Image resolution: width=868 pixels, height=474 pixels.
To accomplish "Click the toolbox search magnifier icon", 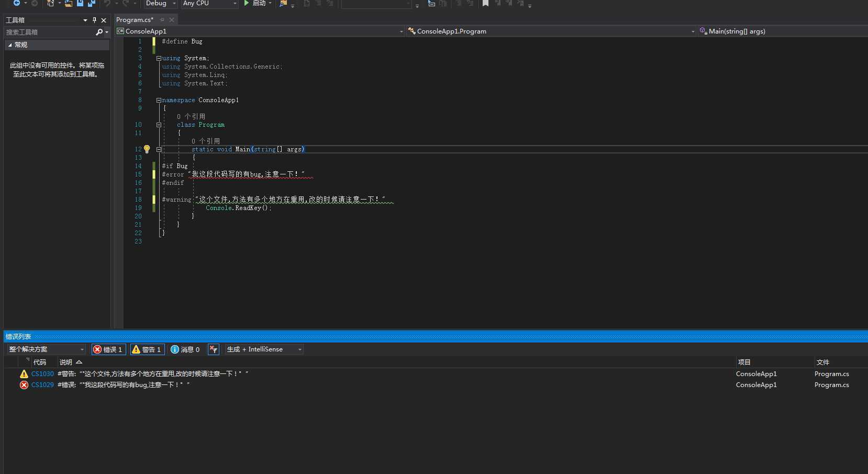I will pos(99,32).
